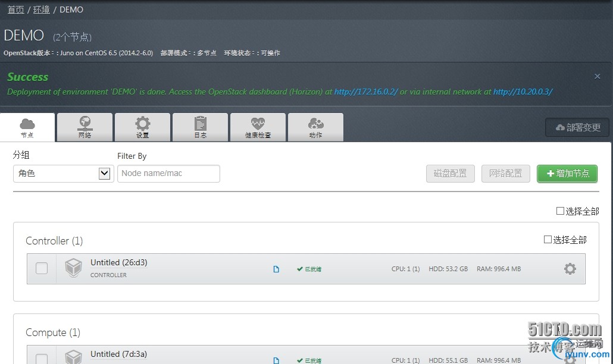Image resolution: width=613 pixels, height=364 pixels.
Task: Click the Compute (1) group heading
Action: tap(53, 332)
